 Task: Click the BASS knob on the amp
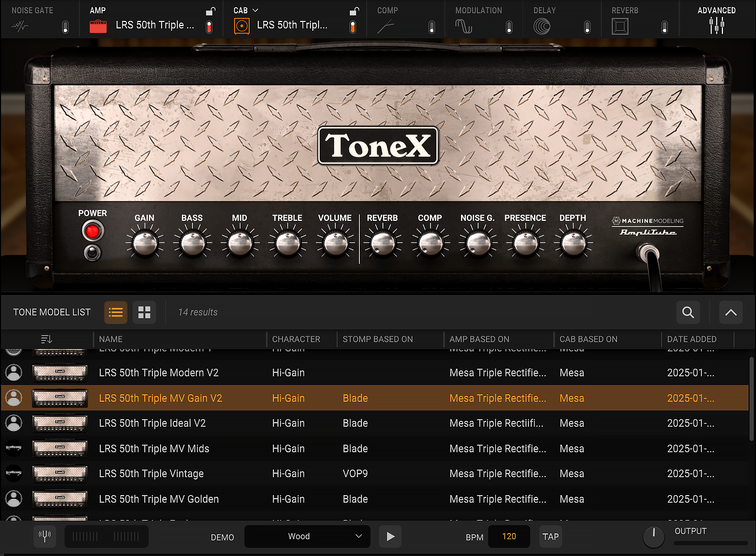(192, 244)
